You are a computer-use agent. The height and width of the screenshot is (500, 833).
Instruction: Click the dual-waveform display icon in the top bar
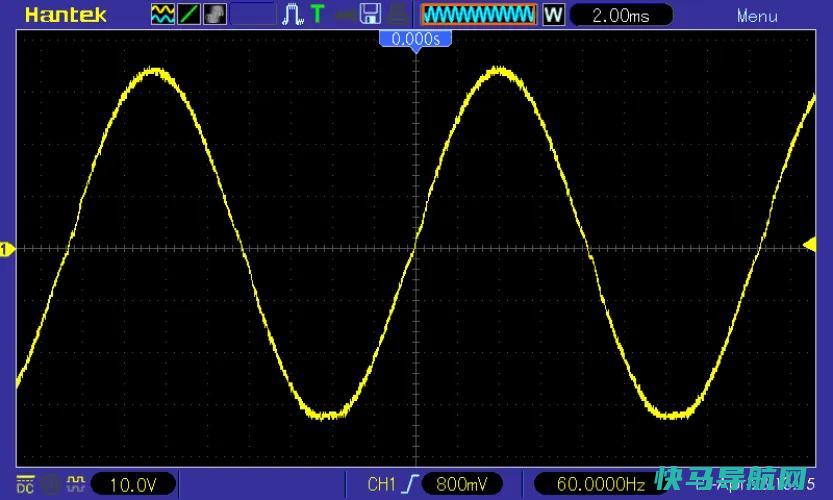(x=162, y=14)
